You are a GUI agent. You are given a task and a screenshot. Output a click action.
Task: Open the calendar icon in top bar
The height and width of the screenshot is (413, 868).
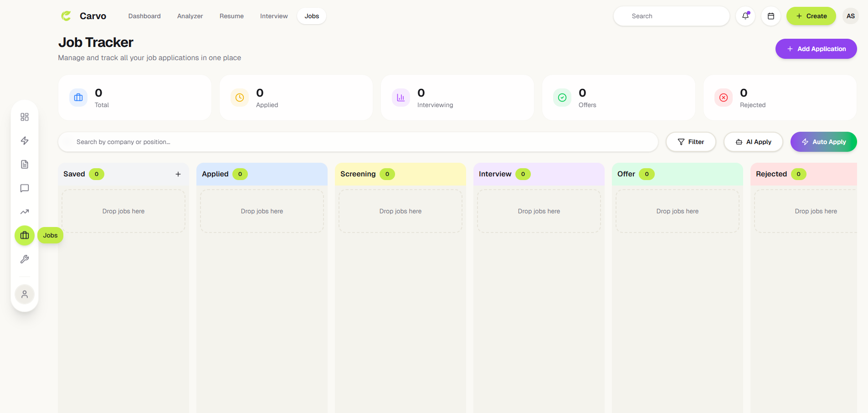click(x=771, y=15)
